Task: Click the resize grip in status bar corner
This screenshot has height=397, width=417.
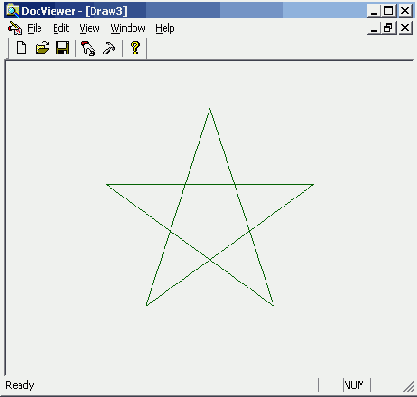Action: 409,386
